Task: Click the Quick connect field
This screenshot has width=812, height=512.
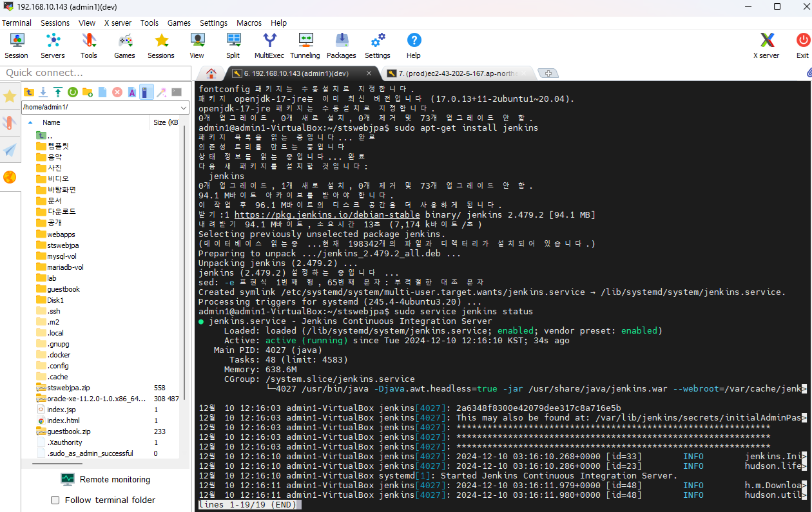Action: click(x=95, y=73)
